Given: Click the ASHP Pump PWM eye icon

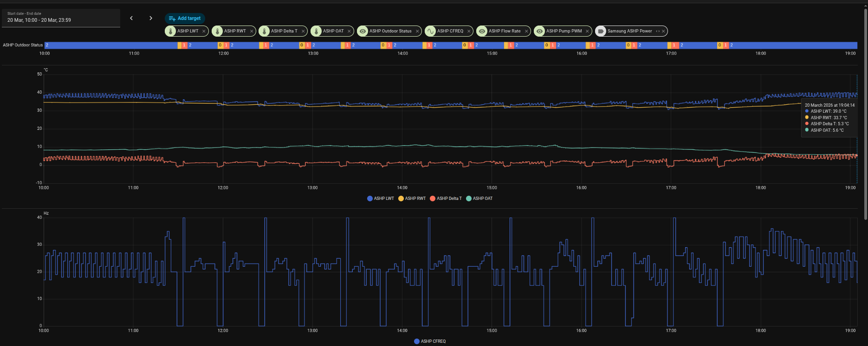Looking at the screenshot, I should tap(540, 31).
